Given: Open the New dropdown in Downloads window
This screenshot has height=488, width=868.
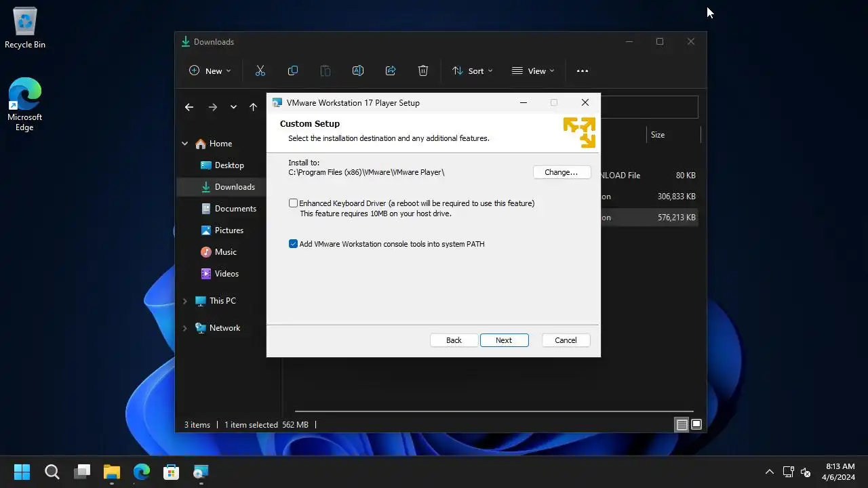Looking at the screenshot, I should pyautogui.click(x=210, y=70).
